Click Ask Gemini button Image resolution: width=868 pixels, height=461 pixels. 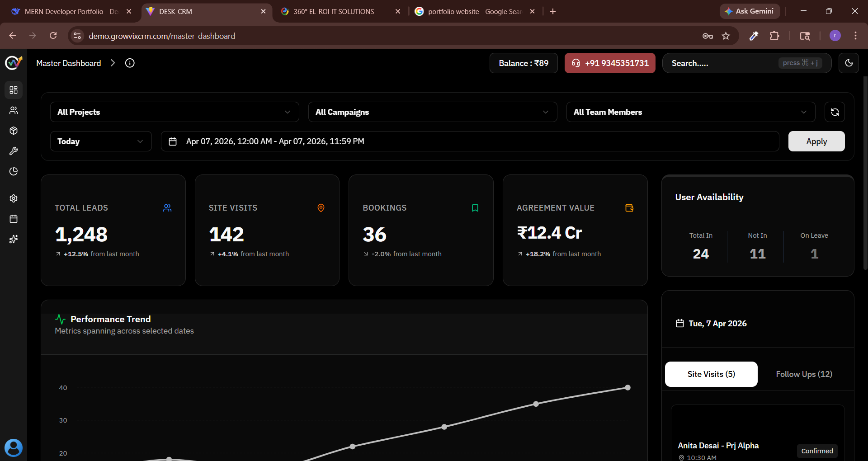pyautogui.click(x=750, y=11)
